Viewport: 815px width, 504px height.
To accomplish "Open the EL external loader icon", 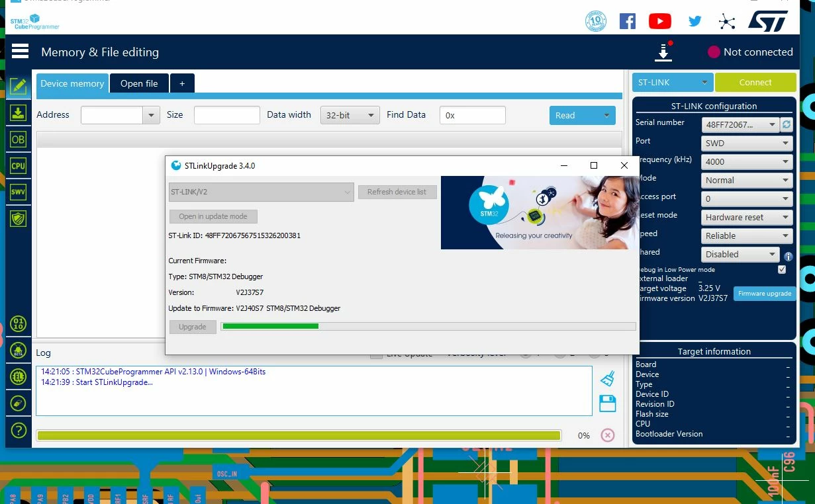I will coord(18,377).
